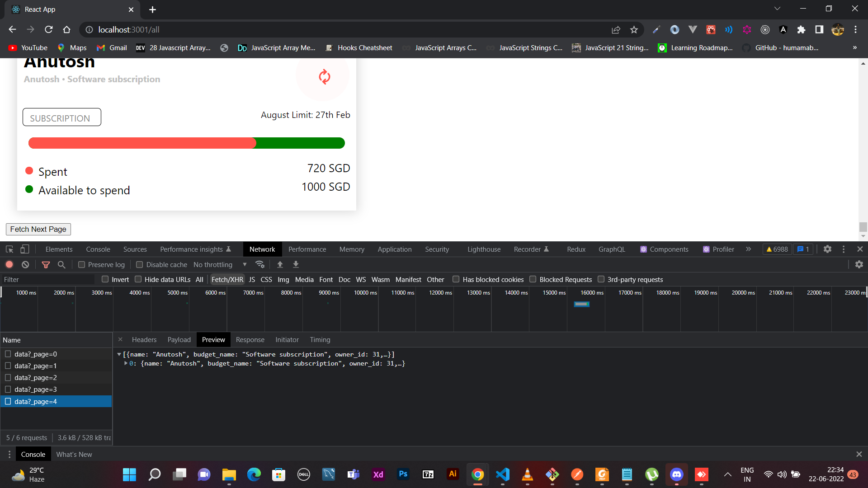Toggle the device emulation toolbar icon
The width and height of the screenshot is (868, 488).
tap(24, 249)
